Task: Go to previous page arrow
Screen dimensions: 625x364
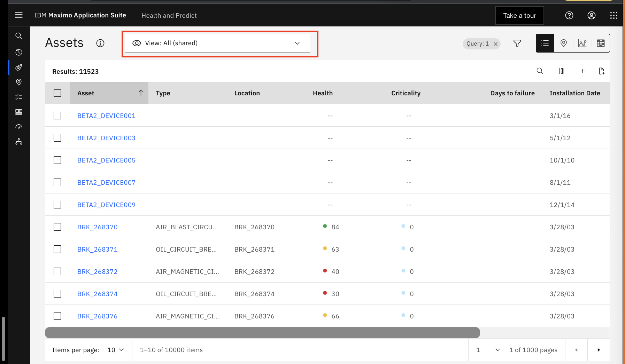Action: (576, 350)
